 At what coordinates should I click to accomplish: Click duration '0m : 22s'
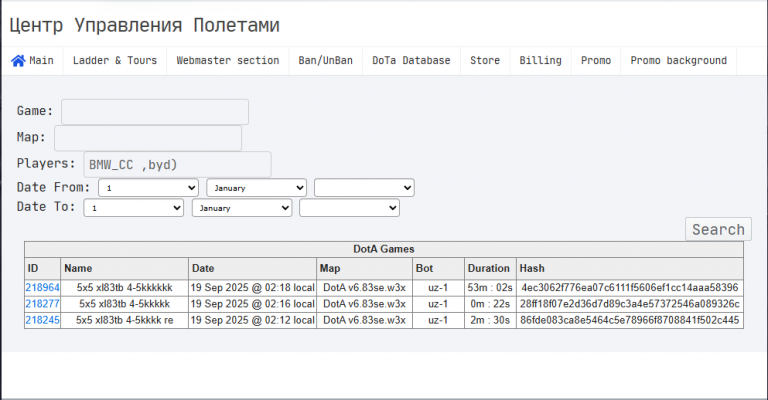(x=490, y=304)
